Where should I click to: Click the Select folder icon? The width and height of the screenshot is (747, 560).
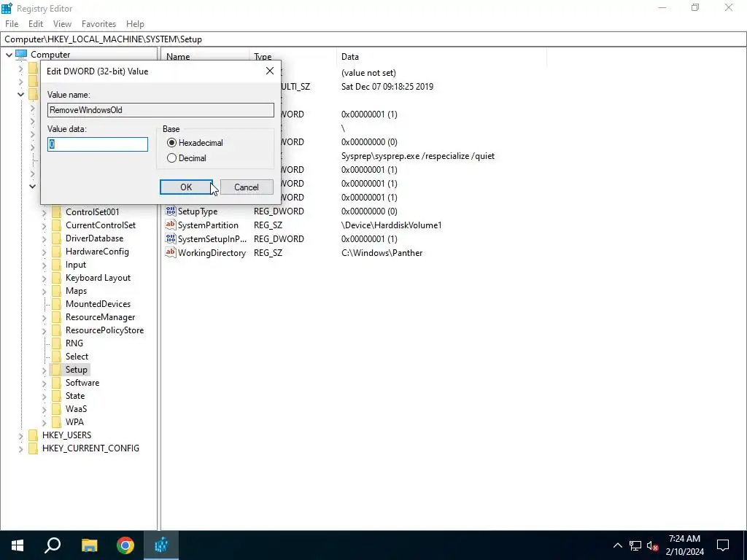point(56,356)
